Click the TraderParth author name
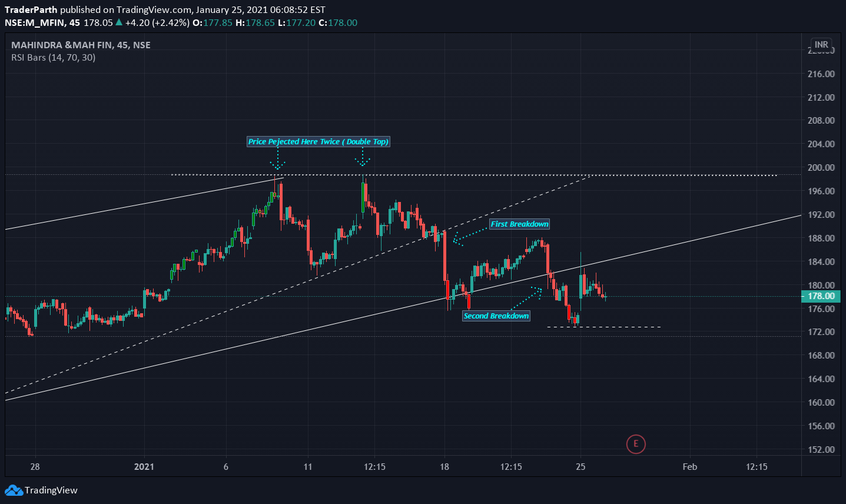Viewport: 846px width, 504px height. (31, 10)
